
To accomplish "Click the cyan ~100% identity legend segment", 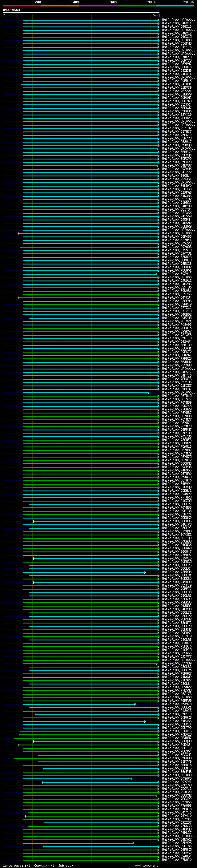I will tap(175, 6).
